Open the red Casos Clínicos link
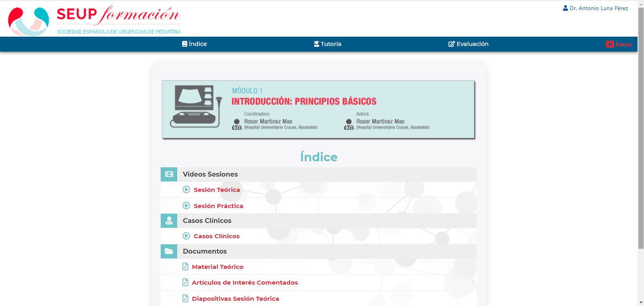The image size is (644, 306). [x=217, y=236]
